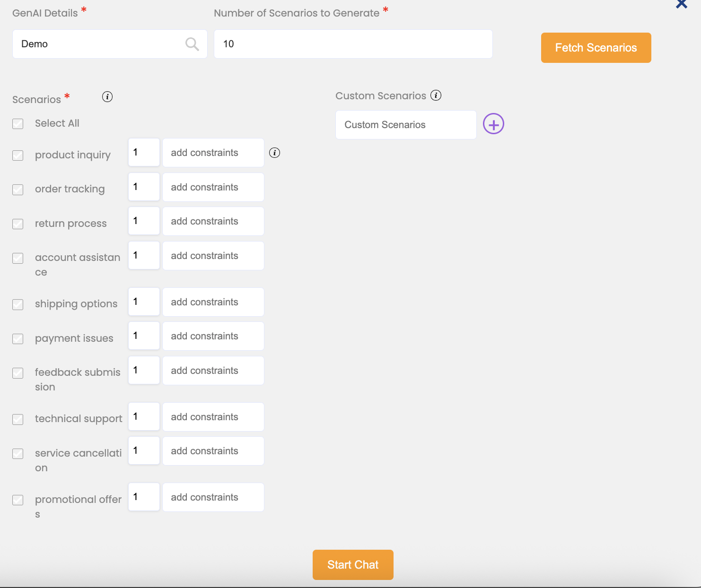Click the purple plus to add custom scenario
Screen dimensions: 701x588
coord(493,124)
